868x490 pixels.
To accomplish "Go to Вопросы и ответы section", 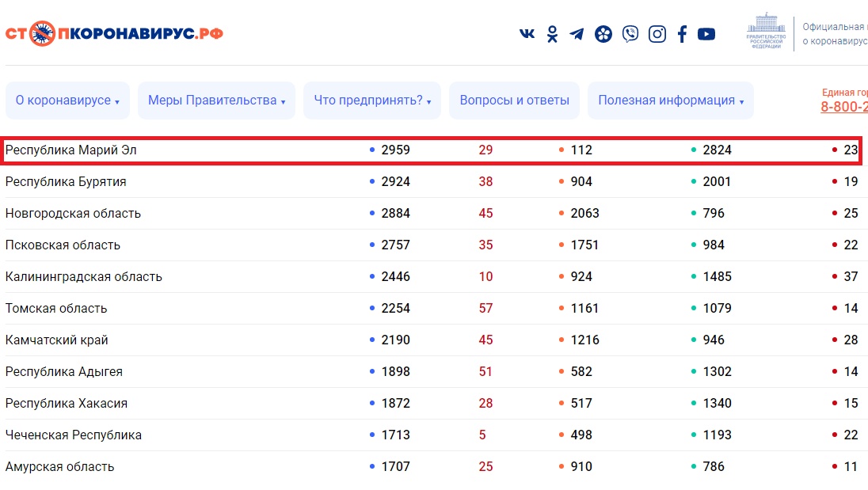I will point(514,101).
